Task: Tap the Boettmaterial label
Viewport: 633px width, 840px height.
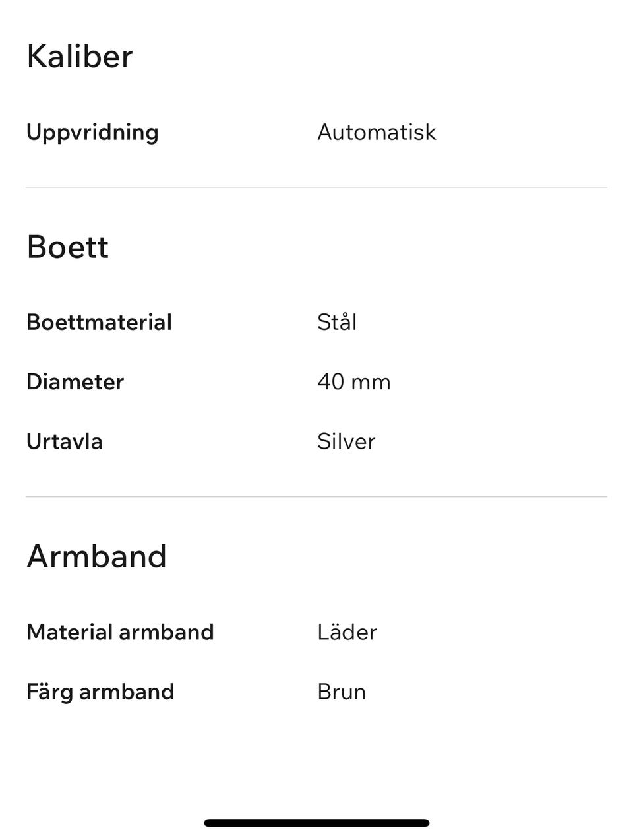Action: (99, 322)
